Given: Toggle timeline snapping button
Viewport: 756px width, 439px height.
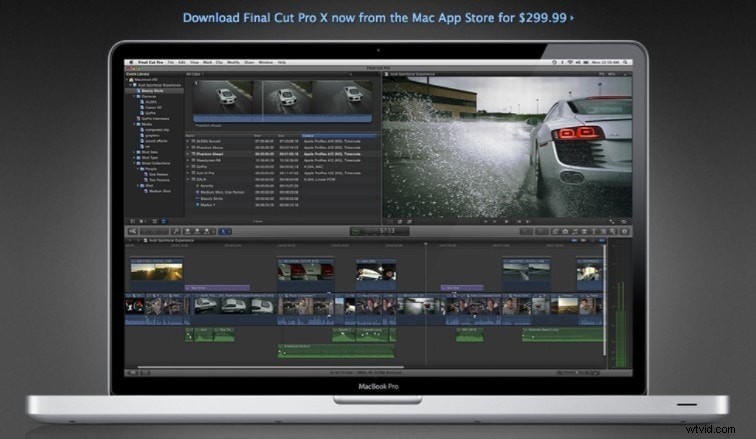Looking at the screenshot, I should pyautogui.click(x=601, y=240).
